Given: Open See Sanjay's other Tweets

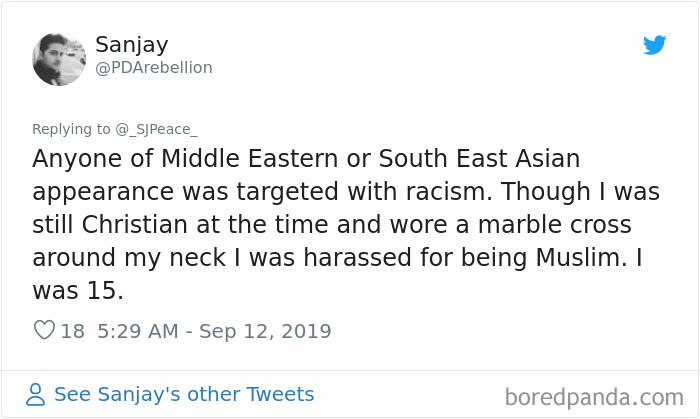Looking at the screenshot, I should [x=184, y=394].
